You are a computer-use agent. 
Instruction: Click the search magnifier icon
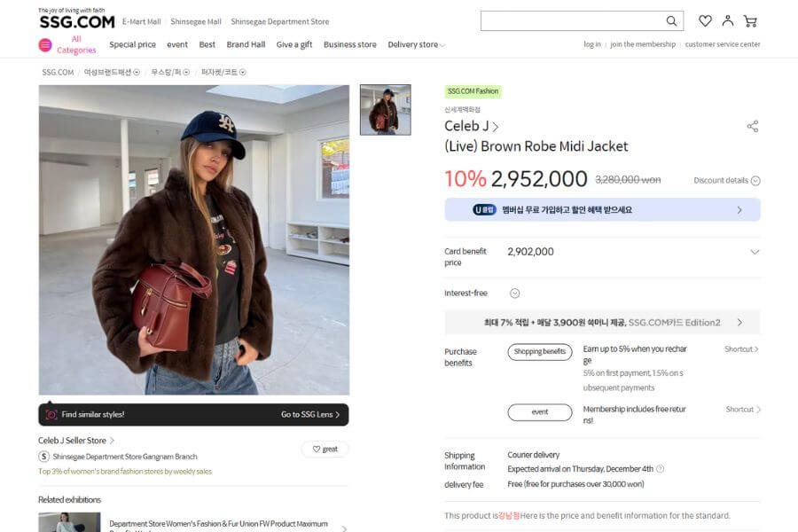coord(672,21)
